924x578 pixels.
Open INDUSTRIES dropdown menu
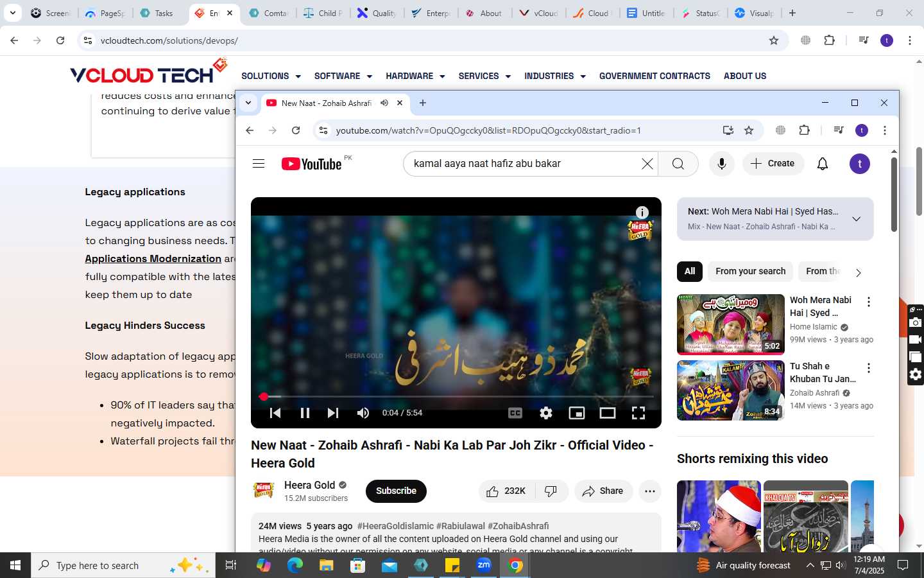coord(555,76)
